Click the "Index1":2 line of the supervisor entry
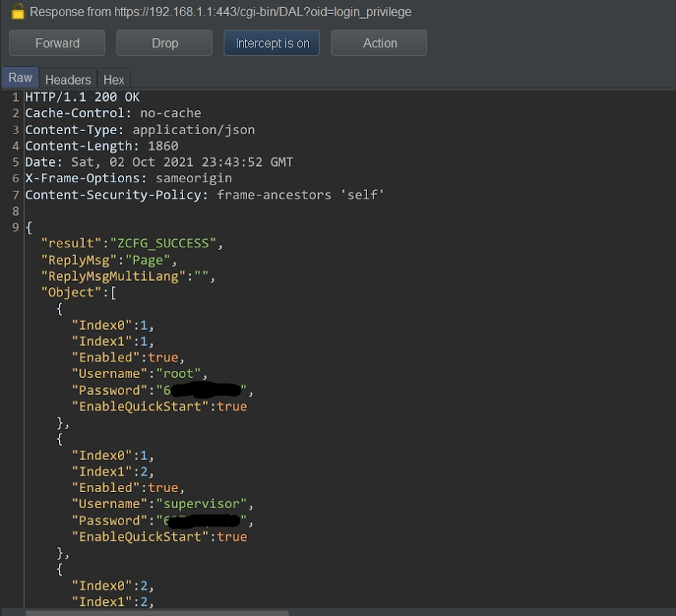 pyautogui.click(x=113, y=472)
